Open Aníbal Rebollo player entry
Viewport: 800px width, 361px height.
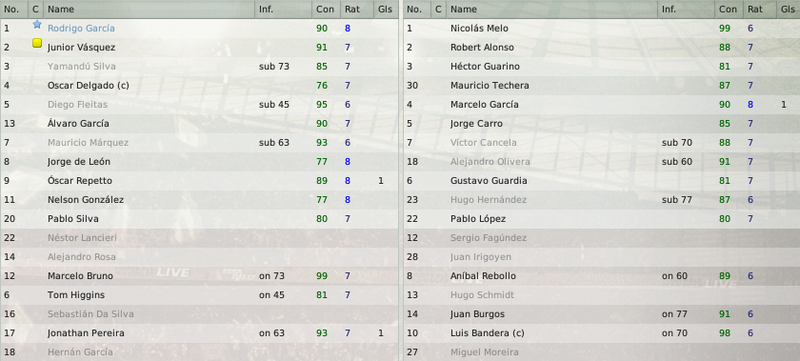coord(483,276)
